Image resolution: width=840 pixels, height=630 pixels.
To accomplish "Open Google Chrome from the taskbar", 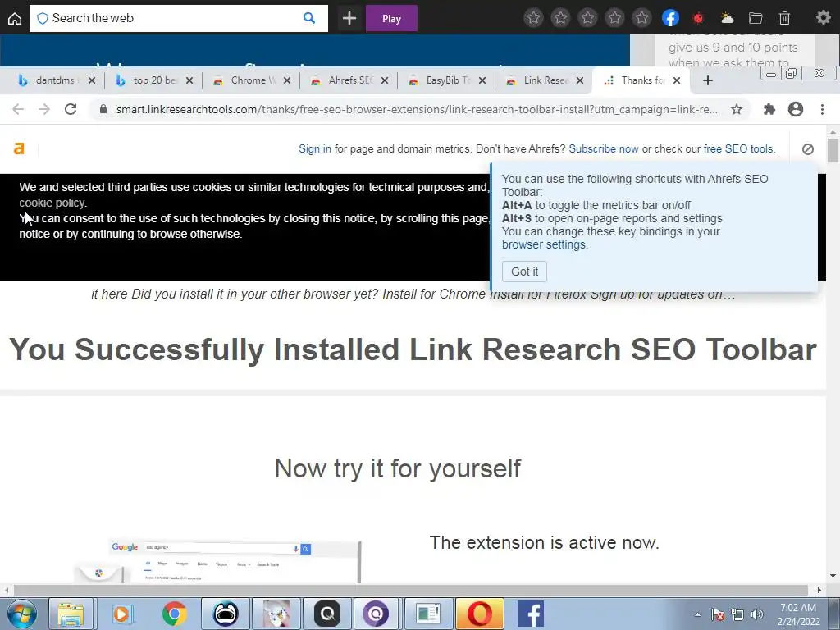I will click(x=174, y=614).
